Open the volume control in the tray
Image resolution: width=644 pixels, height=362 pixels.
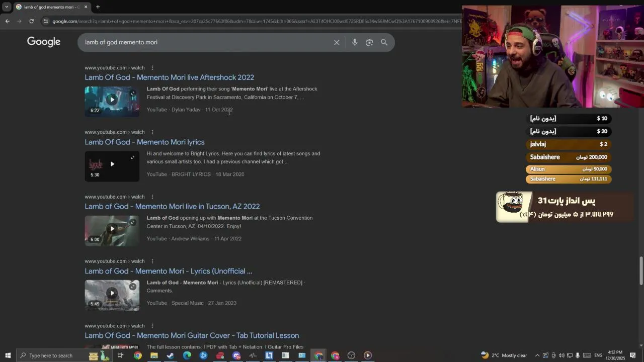tap(561, 355)
